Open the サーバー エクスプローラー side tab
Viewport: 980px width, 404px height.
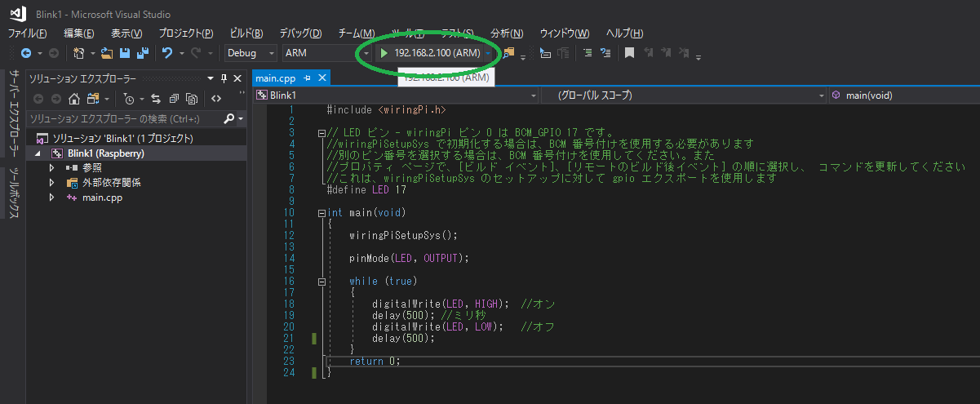coord(14,113)
